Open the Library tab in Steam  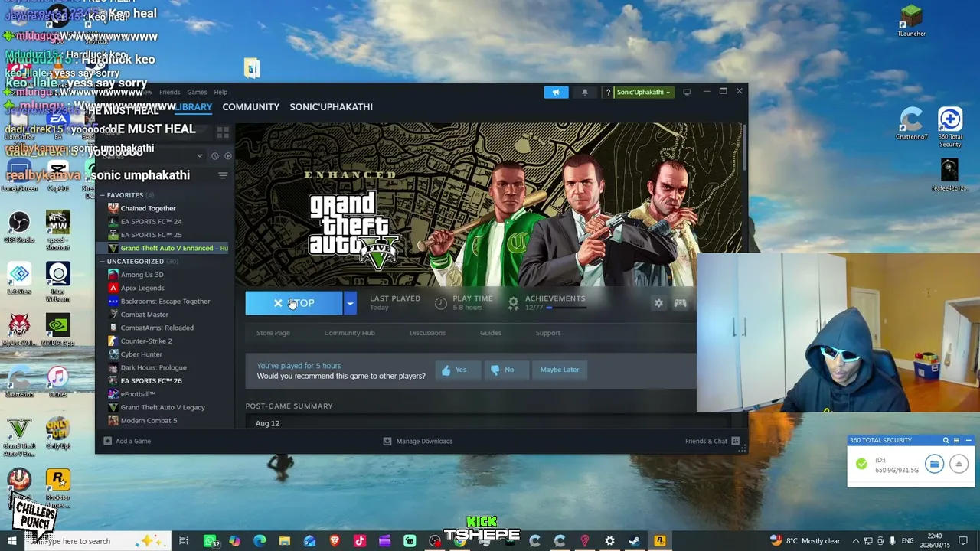tap(194, 107)
